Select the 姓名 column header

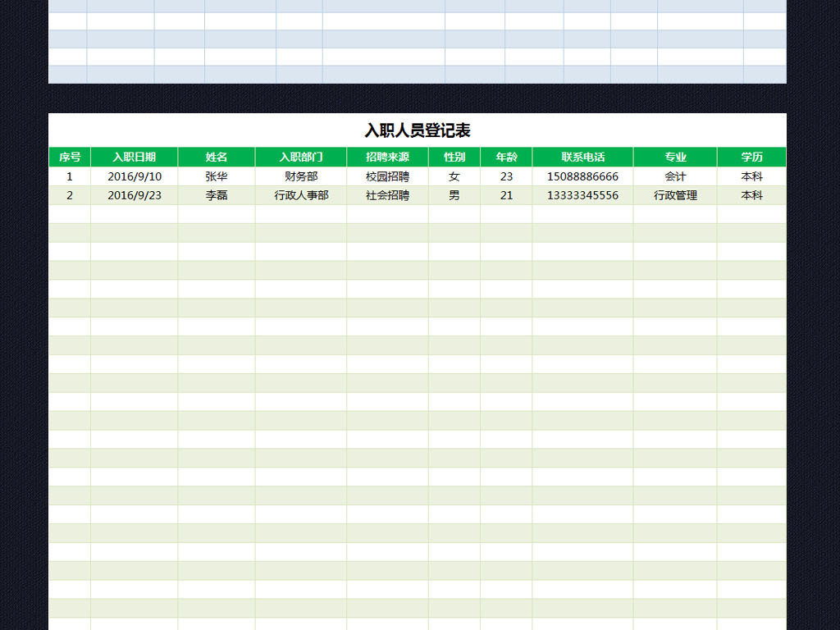(217, 157)
